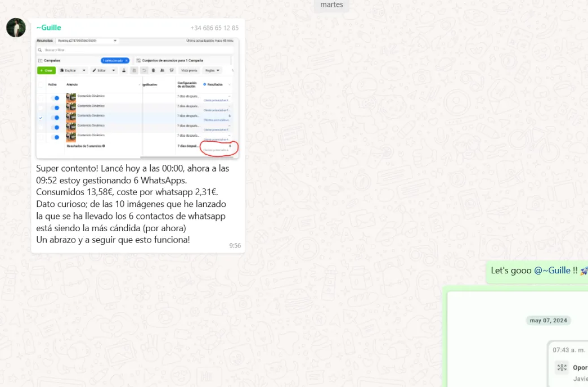
Task: Click Guille's profile avatar photo
Action: click(x=16, y=28)
